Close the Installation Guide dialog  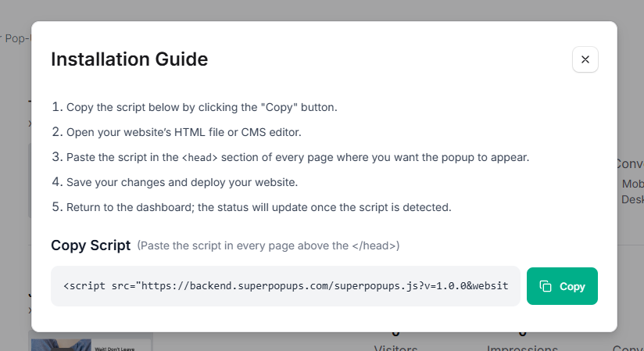(585, 59)
